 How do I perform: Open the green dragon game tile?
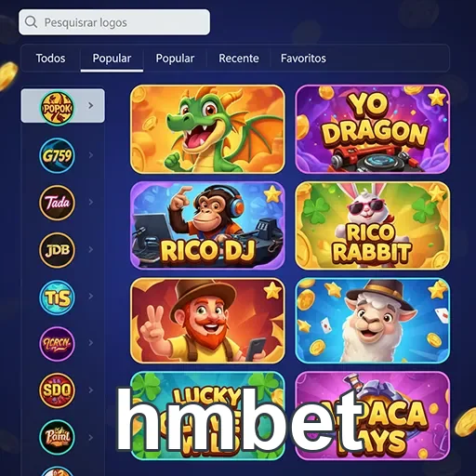tap(207, 129)
